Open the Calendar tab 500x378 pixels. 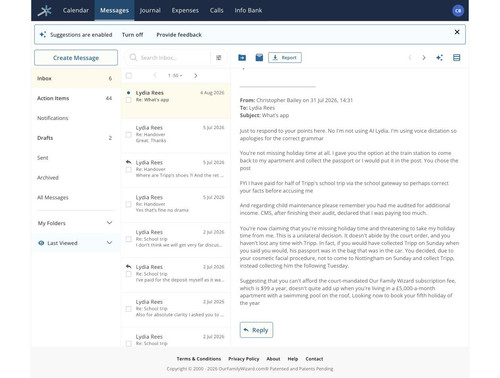tap(76, 10)
